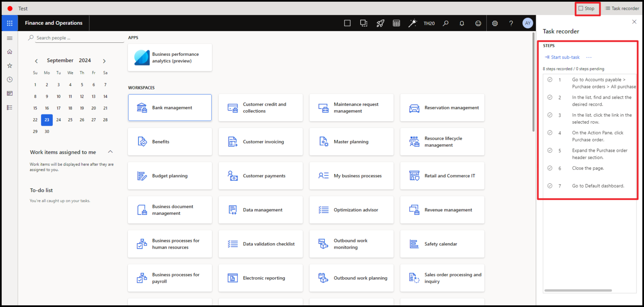Open the Task recorder menu top right

click(x=622, y=8)
